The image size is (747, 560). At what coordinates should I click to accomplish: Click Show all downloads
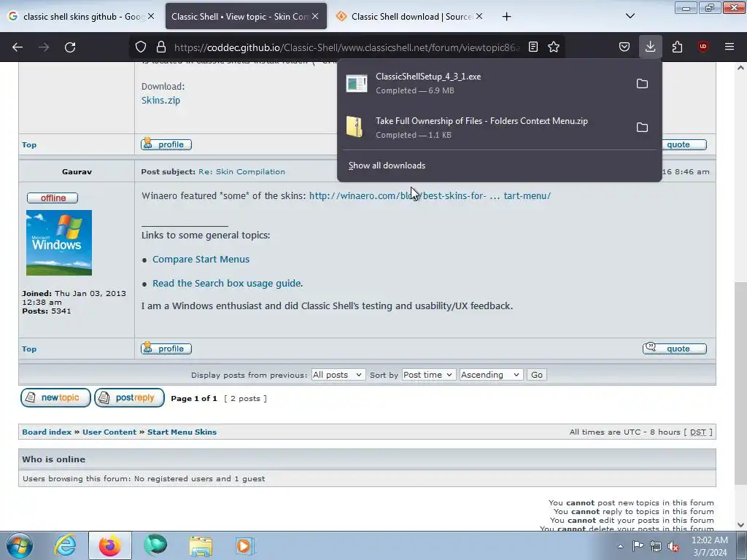(x=387, y=166)
